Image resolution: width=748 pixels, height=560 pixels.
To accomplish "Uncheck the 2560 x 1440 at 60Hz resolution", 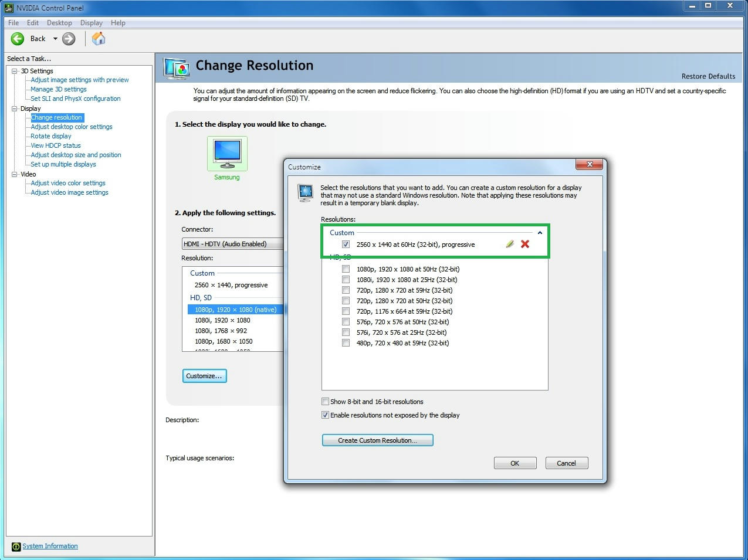I will pos(346,245).
